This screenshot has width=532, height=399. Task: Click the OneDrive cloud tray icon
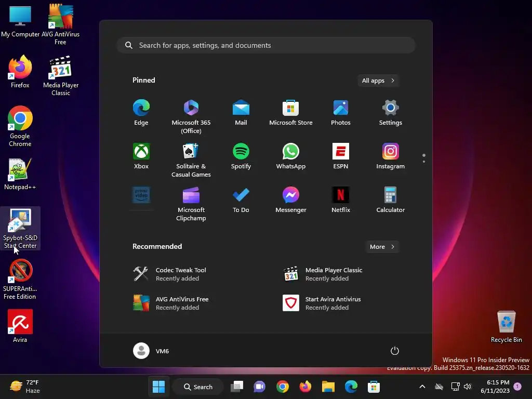[439, 387]
